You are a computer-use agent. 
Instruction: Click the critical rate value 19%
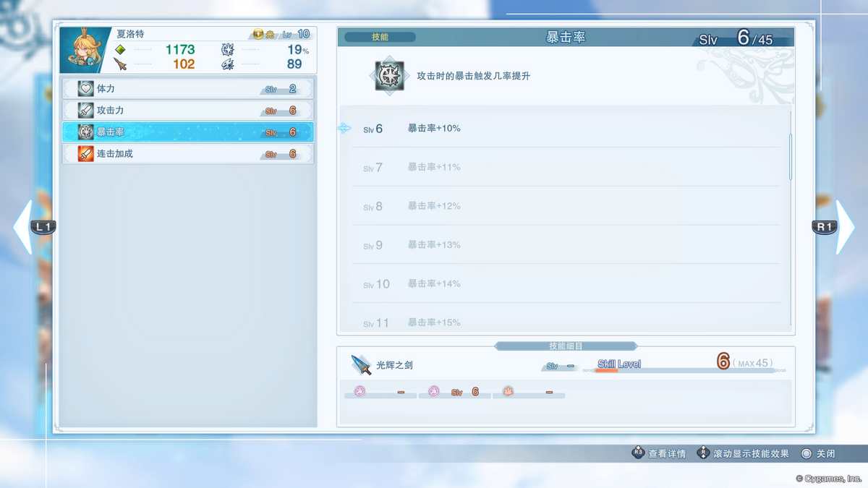point(298,50)
